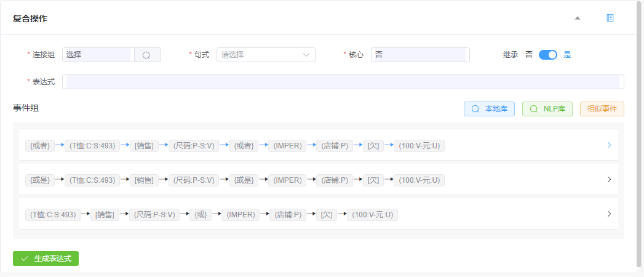Select [销售] tag in the {或是} row
The height and width of the screenshot is (277, 644).
144,180
